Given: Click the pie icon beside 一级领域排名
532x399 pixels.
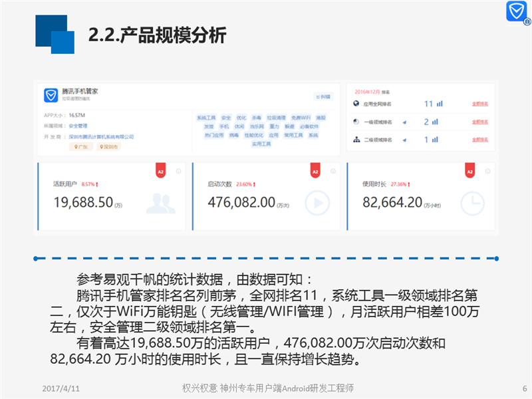Looking at the screenshot, I should coord(356,122).
